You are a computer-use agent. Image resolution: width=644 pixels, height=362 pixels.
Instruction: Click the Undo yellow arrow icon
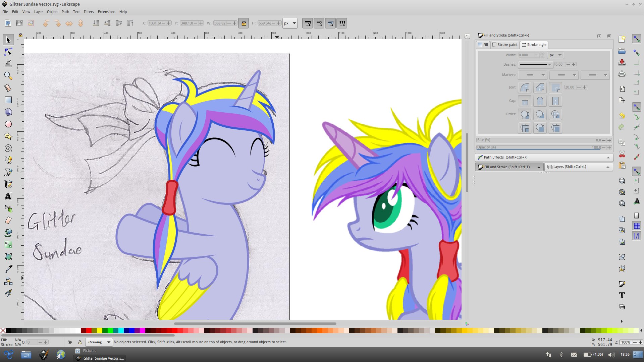click(x=622, y=115)
